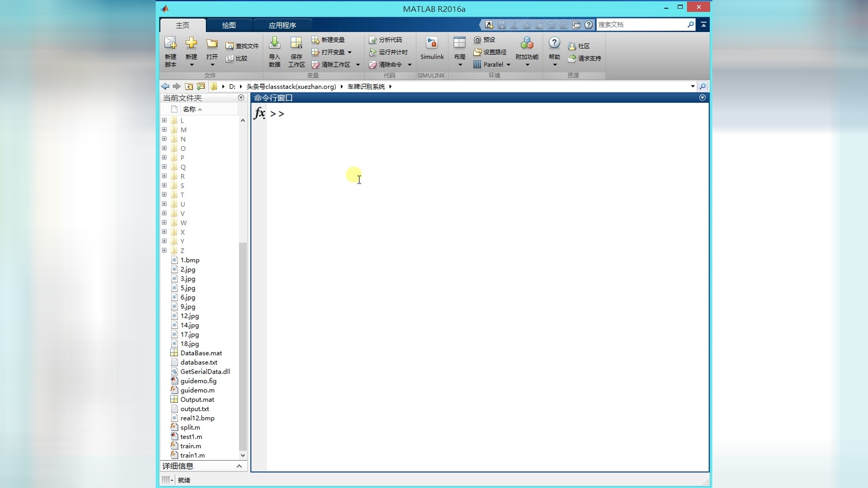The height and width of the screenshot is (488, 868).
Task: Click the 车牌识别系统 path segment
Action: pos(366,86)
